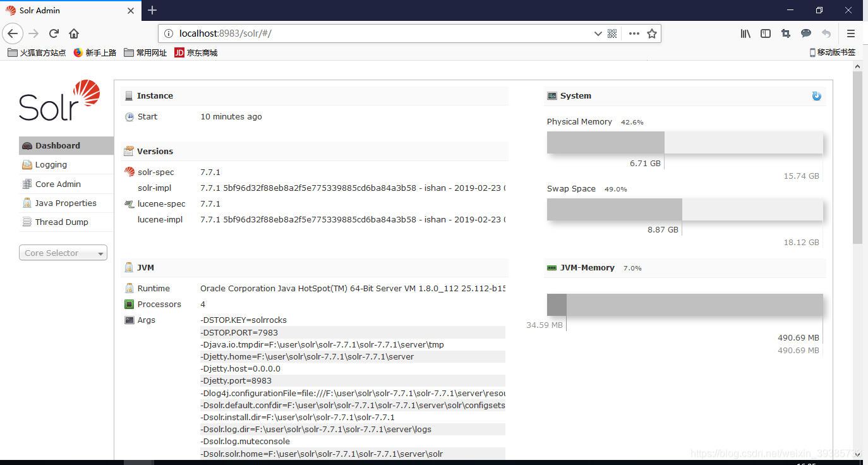Click the '10 minutes ago' start value
Image resolution: width=868 pixels, height=465 pixels.
tap(231, 117)
